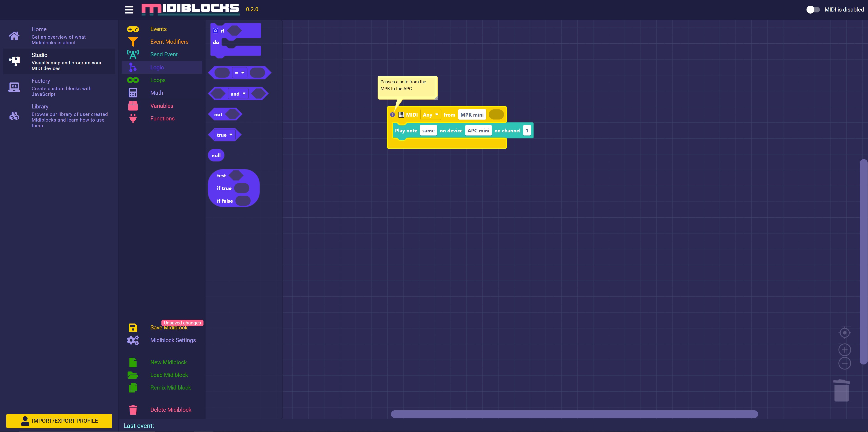The width and height of the screenshot is (868, 432).
Task: Click Delete Midiblock
Action: click(x=170, y=409)
